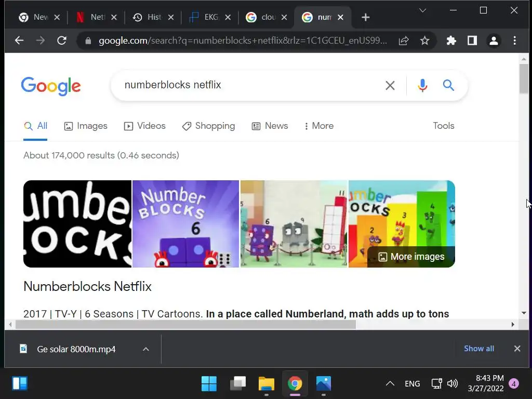Close the downloads bar
Screen dimensions: 532x399
click(517, 349)
